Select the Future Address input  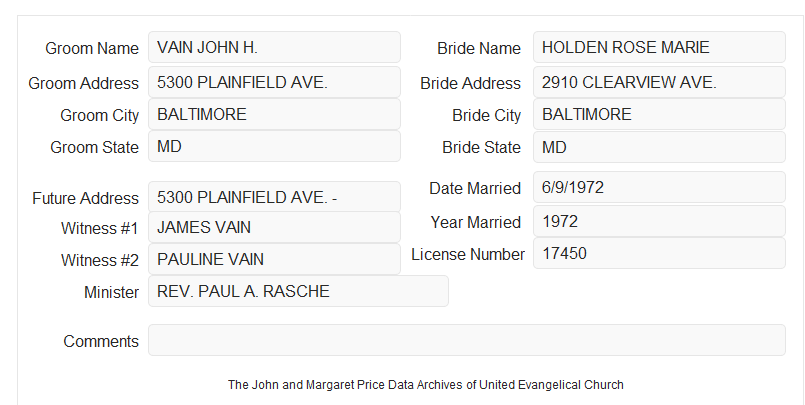pos(274,197)
